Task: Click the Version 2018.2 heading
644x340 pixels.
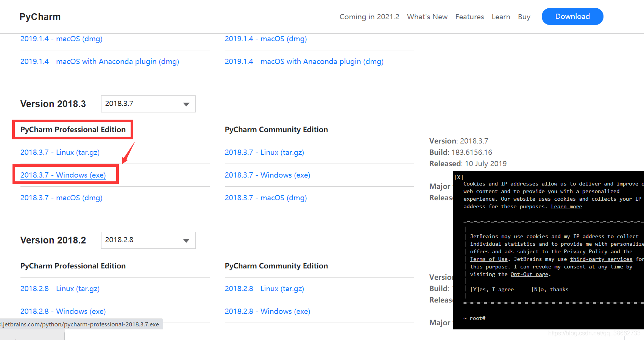Action: coord(53,240)
